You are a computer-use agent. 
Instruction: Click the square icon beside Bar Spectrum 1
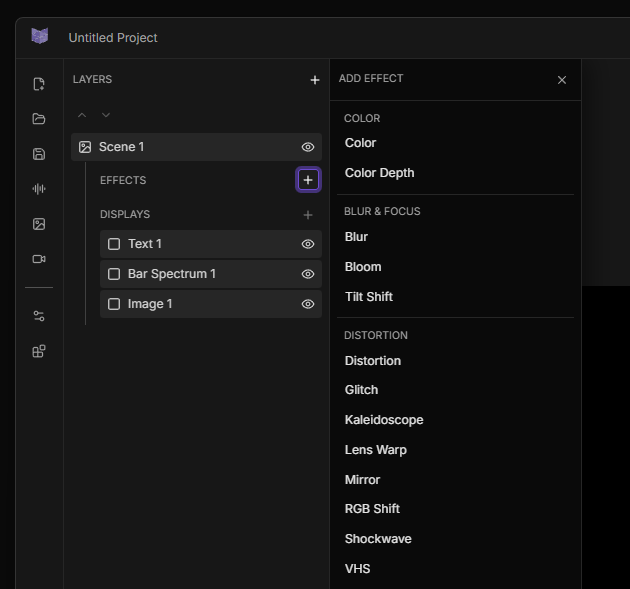[x=114, y=274]
